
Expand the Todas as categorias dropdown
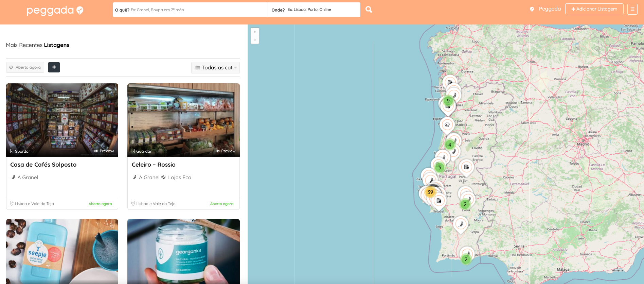[x=215, y=68]
